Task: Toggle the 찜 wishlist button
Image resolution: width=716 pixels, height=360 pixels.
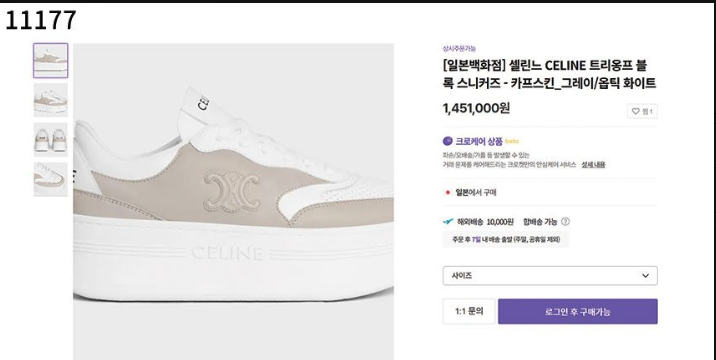Action: tap(642, 111)
